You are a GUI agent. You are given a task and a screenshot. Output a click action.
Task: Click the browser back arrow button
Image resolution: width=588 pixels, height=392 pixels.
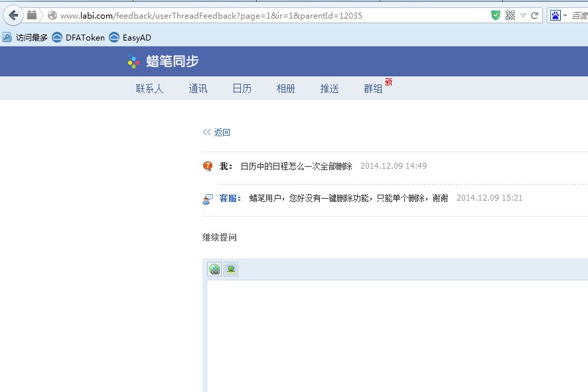pos(13,16)
